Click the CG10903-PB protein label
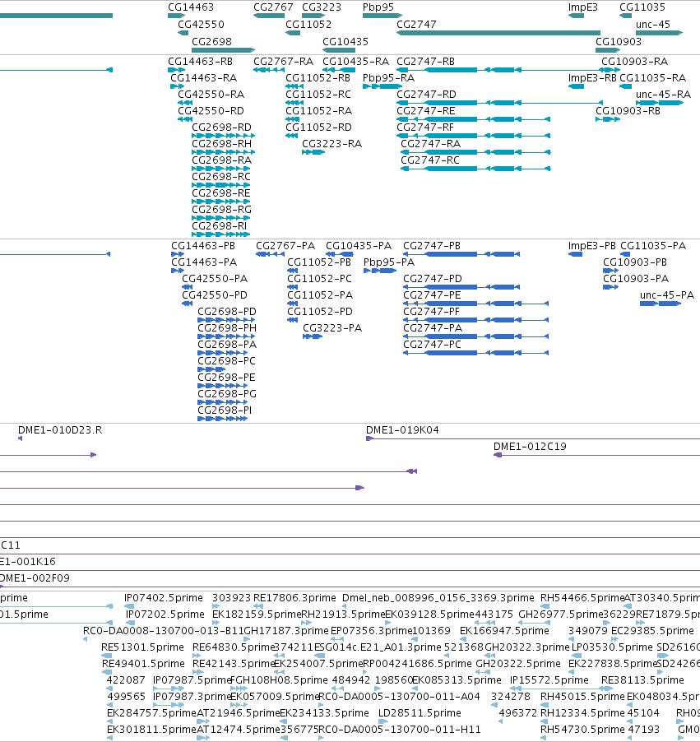This screenshot has height=742, width=700. (x=635, y=262)
